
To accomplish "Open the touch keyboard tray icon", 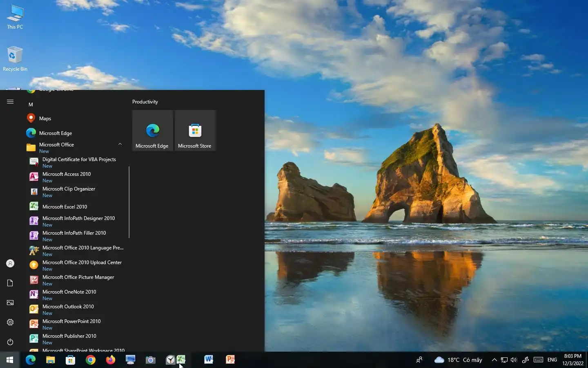I will pos(538,360).
